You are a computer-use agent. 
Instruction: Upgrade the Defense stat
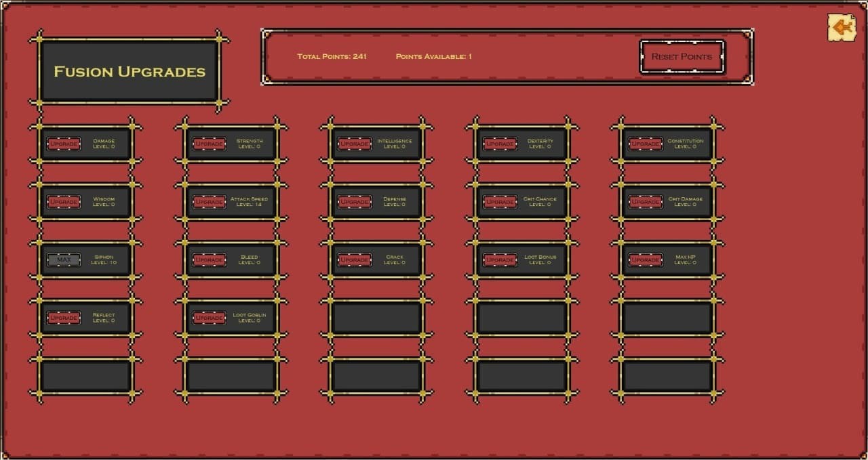coord(354,201)
